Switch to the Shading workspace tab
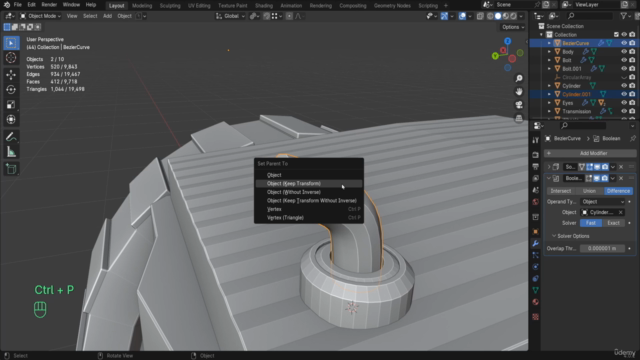640x360 pixels. click(x=264, y=6)
